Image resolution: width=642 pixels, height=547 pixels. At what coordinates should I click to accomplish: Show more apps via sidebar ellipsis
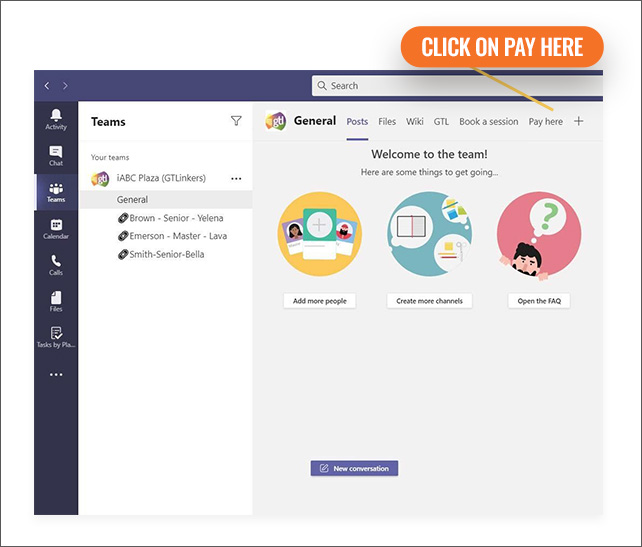(x=56, y=375)
